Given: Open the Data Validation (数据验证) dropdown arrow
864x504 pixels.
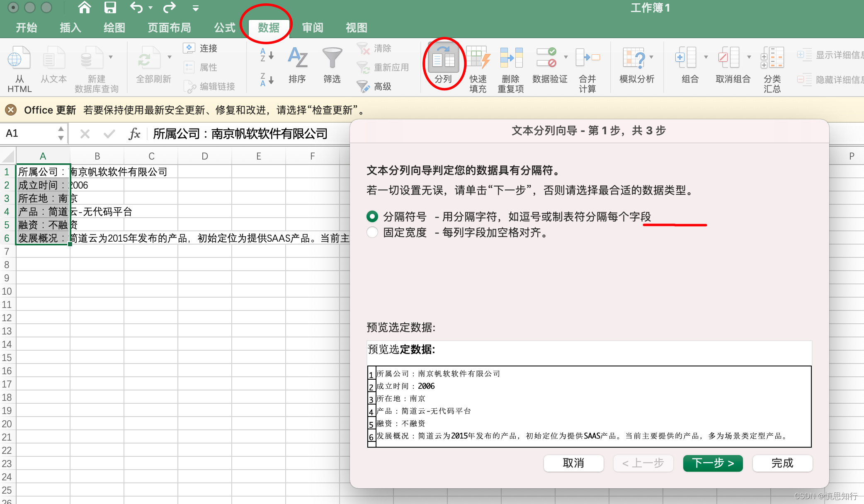Looking at the screenshot, I should (x=566, y=57).
